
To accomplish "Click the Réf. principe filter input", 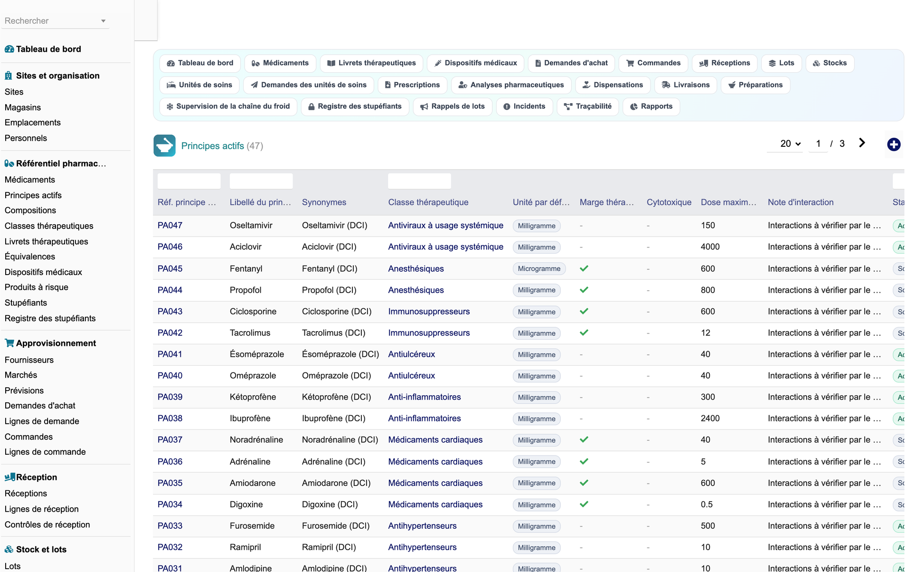I will [189, 181].
